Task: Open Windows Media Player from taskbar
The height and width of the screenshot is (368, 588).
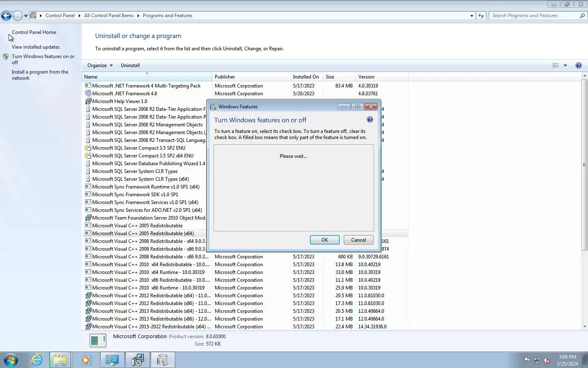Action: [x=86, y=360]
